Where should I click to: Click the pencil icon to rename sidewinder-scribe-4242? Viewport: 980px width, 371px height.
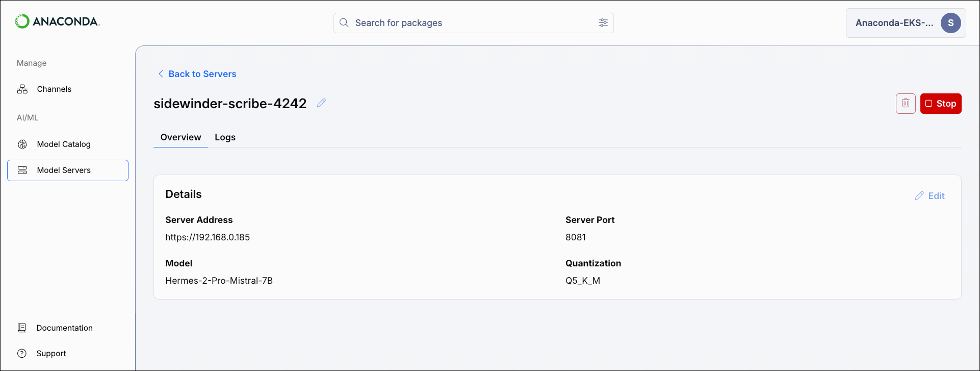pos(321,103)
